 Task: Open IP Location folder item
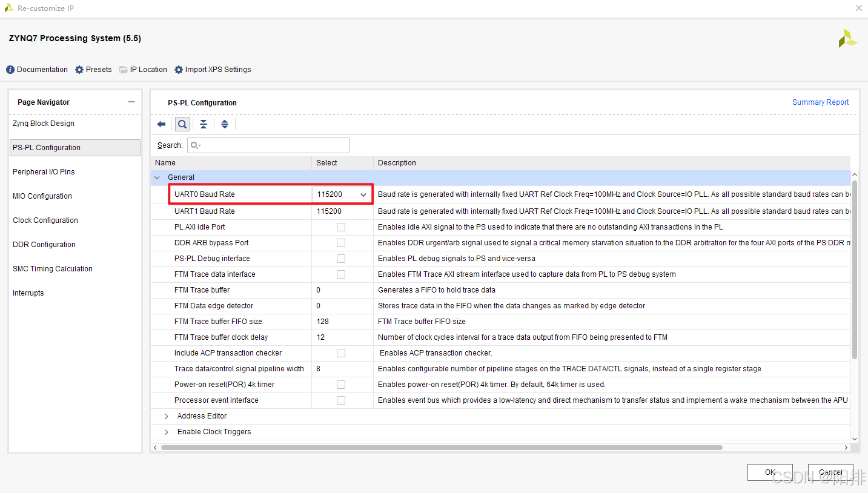(143, 70)
